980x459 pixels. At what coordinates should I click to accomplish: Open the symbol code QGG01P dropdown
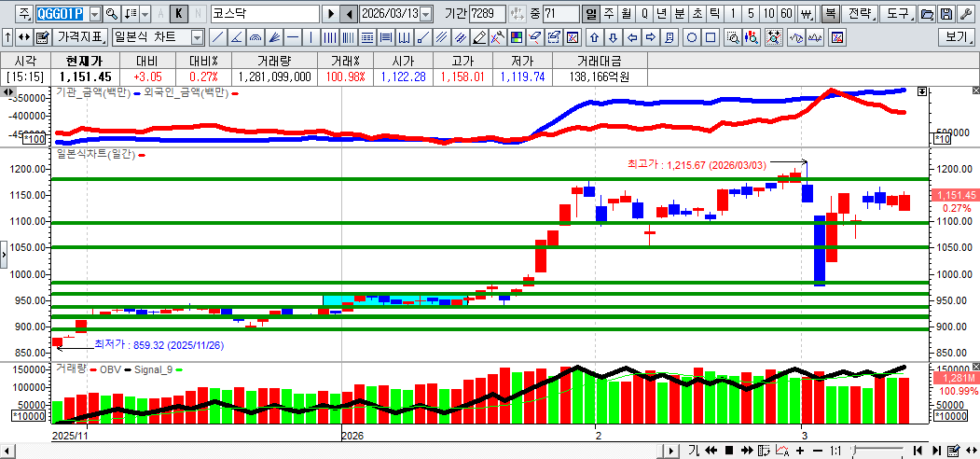93,14
